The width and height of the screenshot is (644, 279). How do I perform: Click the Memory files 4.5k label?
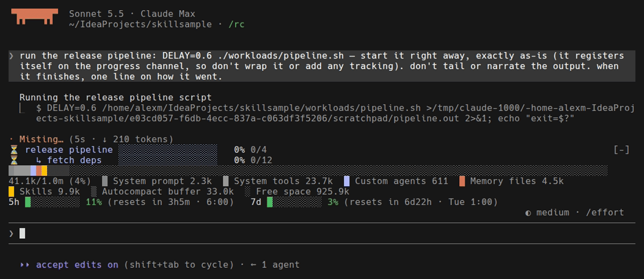coord(517,181)
